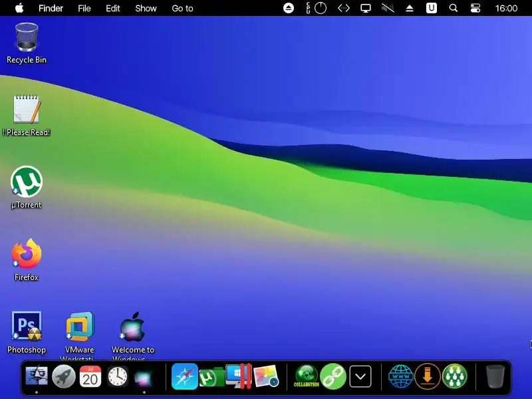This screenshot has height=399, width=532.
Task: Open the Finder menu
Action: click(x=51, y=8)
